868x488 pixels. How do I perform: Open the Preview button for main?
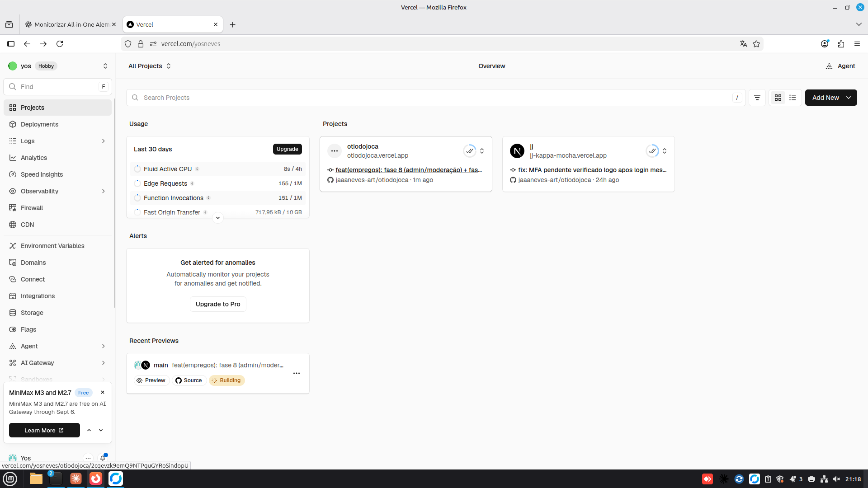click(151, 380)
